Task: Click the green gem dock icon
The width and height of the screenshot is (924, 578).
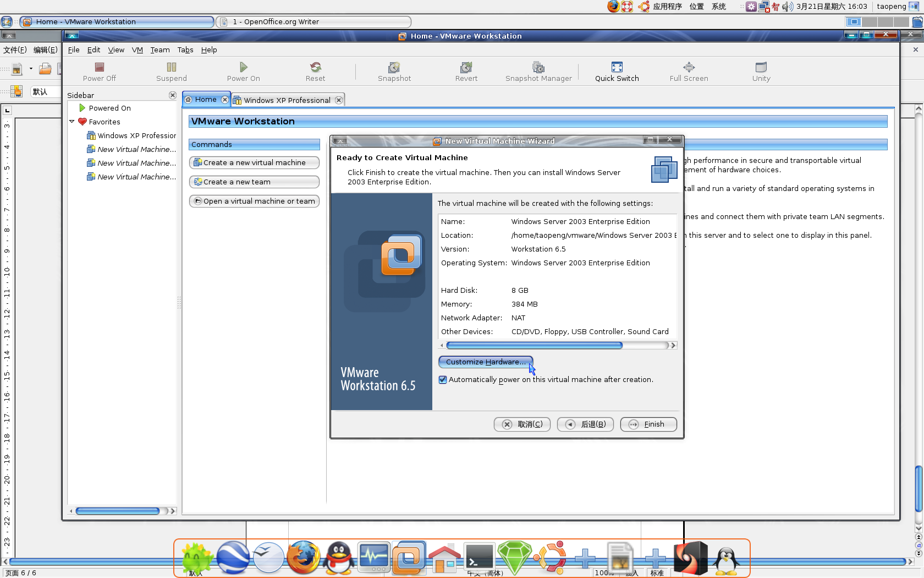Action: (515, 558)
